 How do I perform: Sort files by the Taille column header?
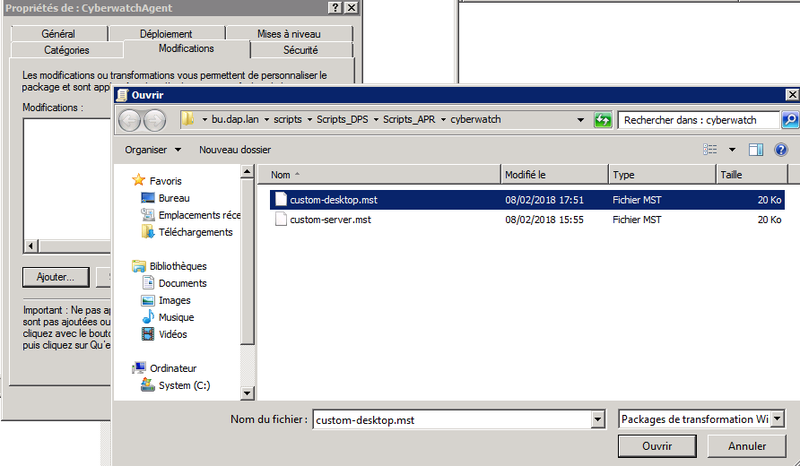tap(752, 175)
